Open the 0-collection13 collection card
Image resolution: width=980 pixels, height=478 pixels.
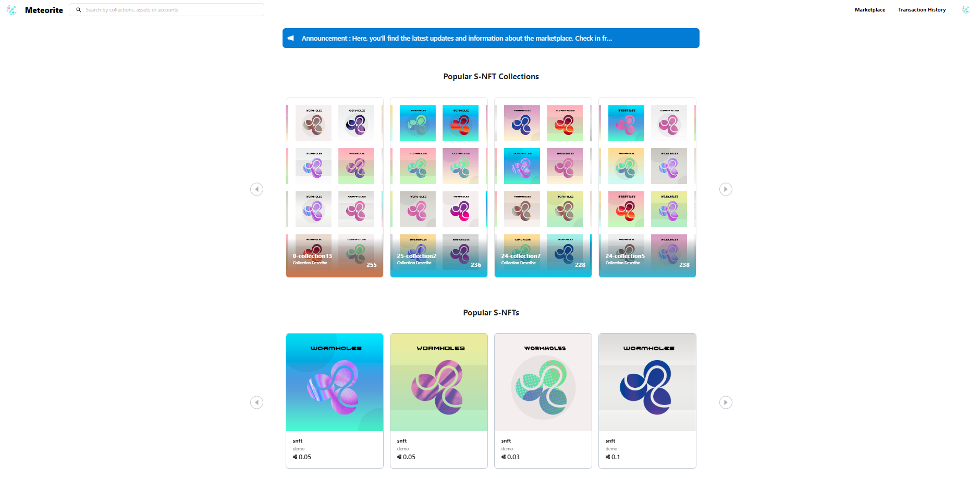coord(335,188)
